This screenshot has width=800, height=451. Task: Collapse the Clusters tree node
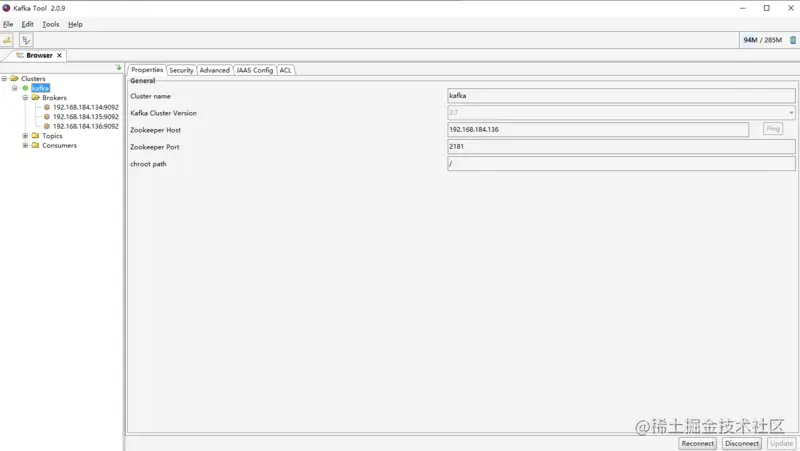point(4,79)
